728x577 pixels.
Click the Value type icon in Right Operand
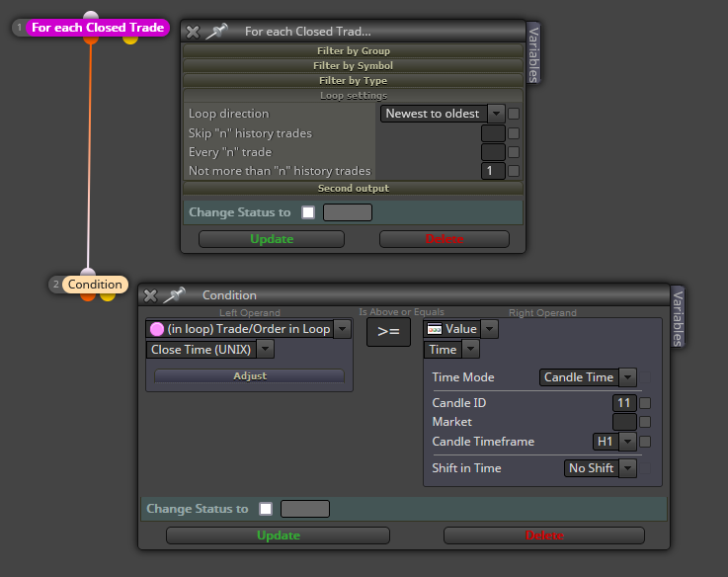(x=435, y=329)
